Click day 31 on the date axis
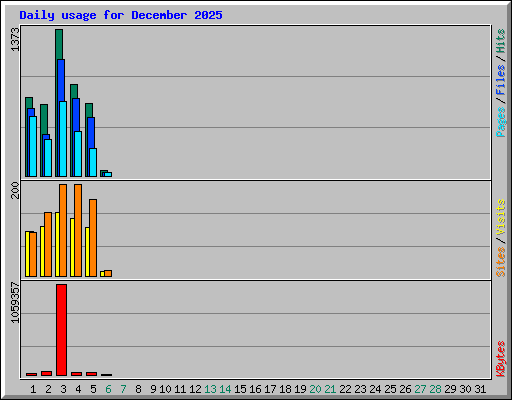The height and width of the screenshot is (400, 512). pyautogui.click(x=480, y=389)
